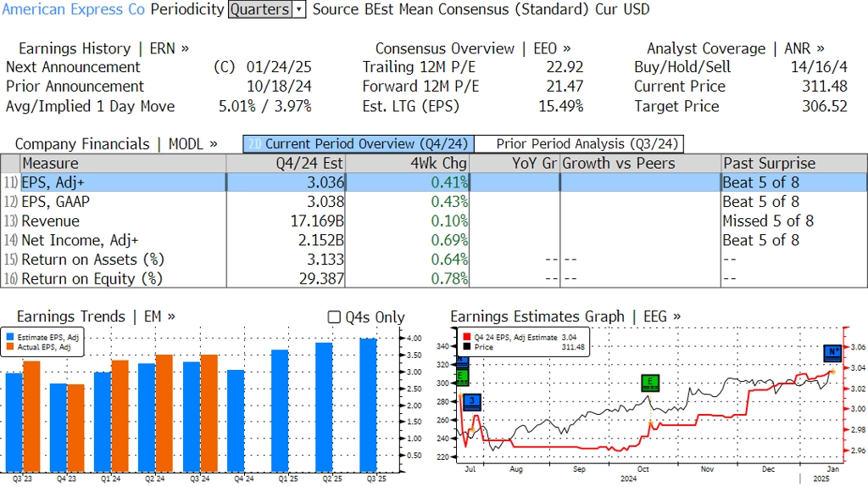Select the Revenue measure row
Viewport: 868px width, 487px height.
pos(434,221)
